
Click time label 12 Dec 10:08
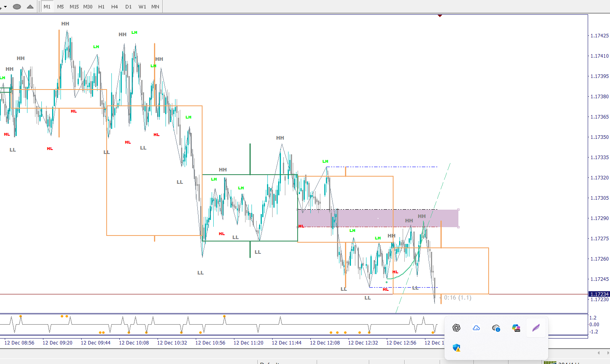(134, 343)
